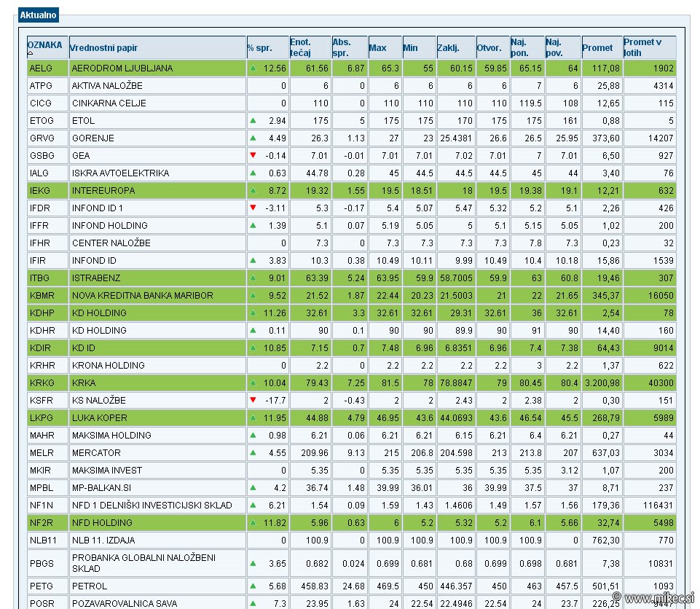Click the KDIR ticker code
This screenshot has width=700, height=609.
click(40, 347)
